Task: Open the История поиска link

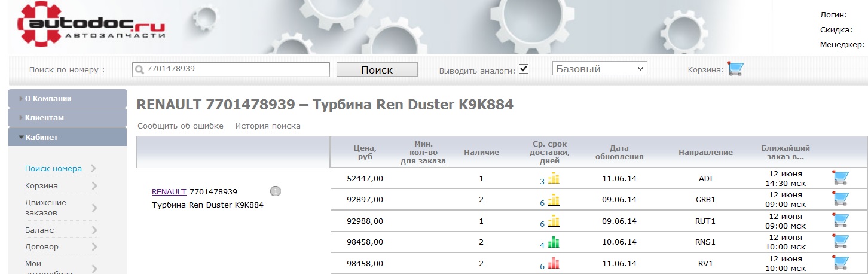Action: click(268, 126)
